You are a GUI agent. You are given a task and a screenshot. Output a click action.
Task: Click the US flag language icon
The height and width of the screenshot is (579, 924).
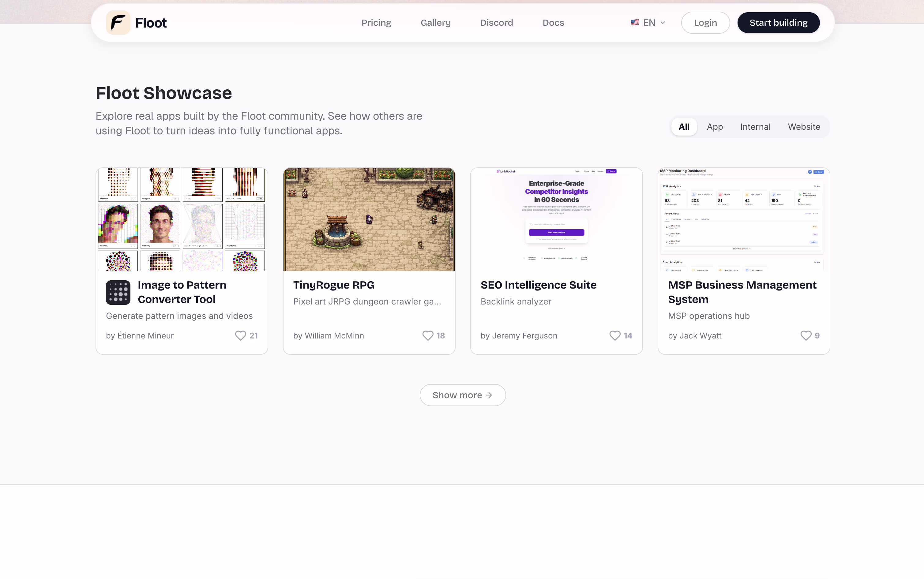635,23
